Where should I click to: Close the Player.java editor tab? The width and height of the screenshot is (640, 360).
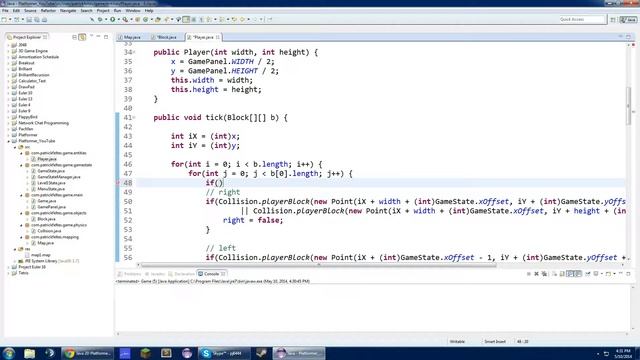click(x=218, y=37)
